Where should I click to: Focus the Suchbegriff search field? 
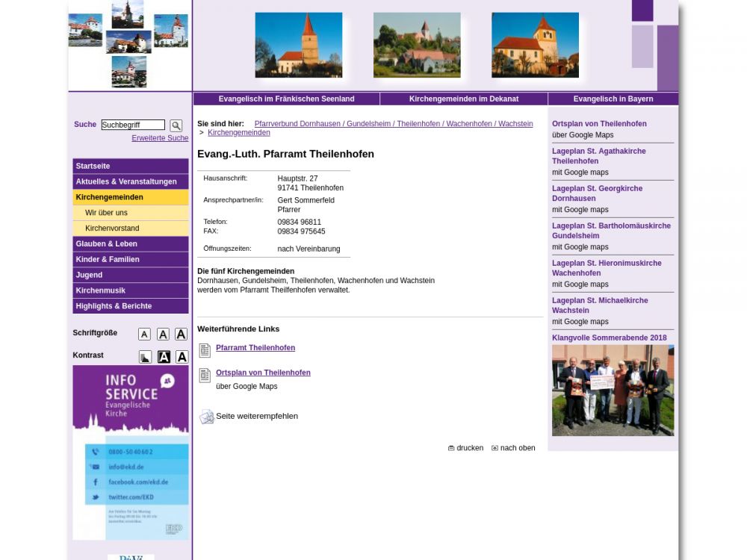tap(133, 125)
